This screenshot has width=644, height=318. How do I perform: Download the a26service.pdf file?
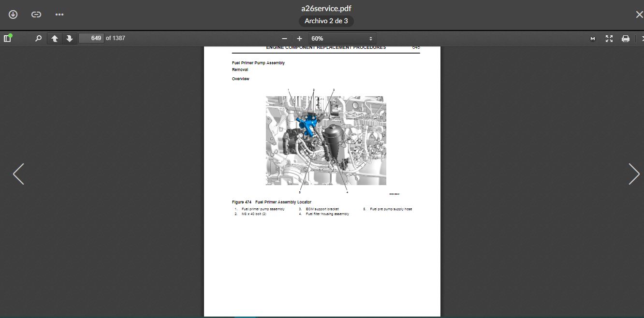tap(13, 14)
